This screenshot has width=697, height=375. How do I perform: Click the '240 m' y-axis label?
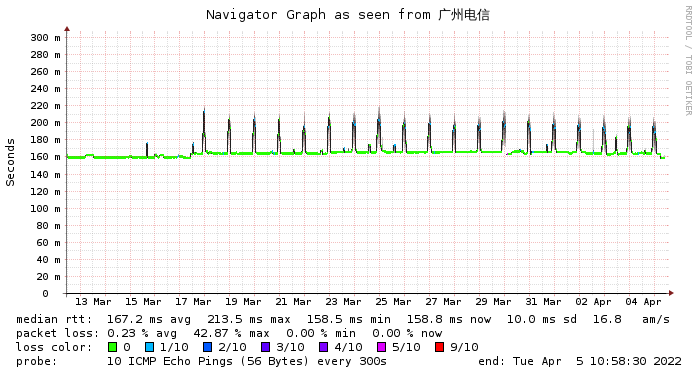coord(45,89)
